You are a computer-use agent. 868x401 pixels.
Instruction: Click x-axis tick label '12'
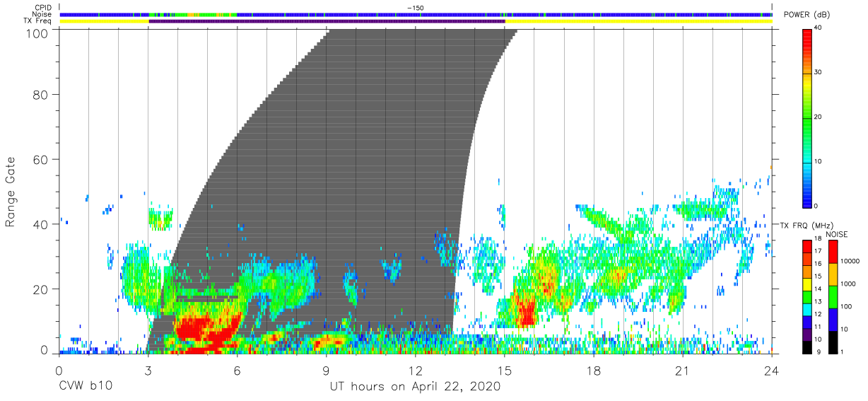pos(416,371)
